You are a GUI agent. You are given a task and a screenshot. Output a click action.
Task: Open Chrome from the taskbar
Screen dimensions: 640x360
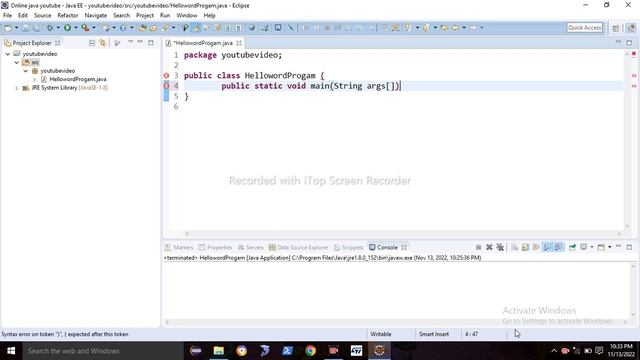[x=311, y=351]
